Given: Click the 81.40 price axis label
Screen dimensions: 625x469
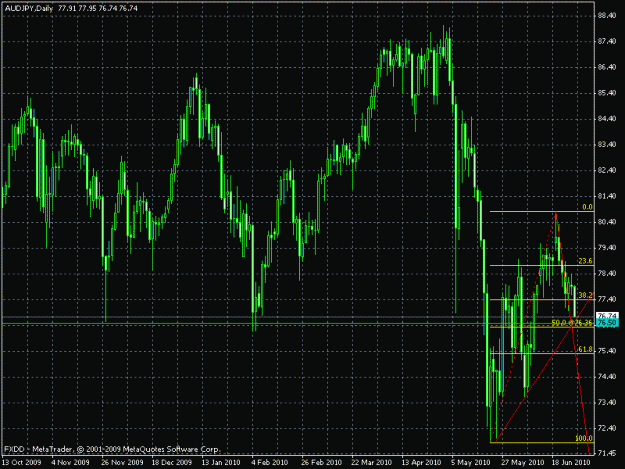Looking at the screenshot, I should (607, 196).
